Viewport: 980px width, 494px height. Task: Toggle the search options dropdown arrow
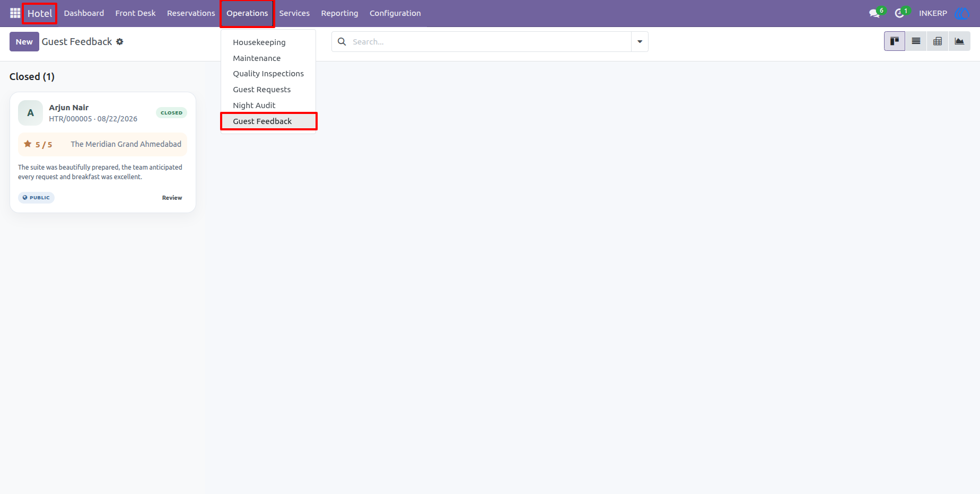(640, 42)
